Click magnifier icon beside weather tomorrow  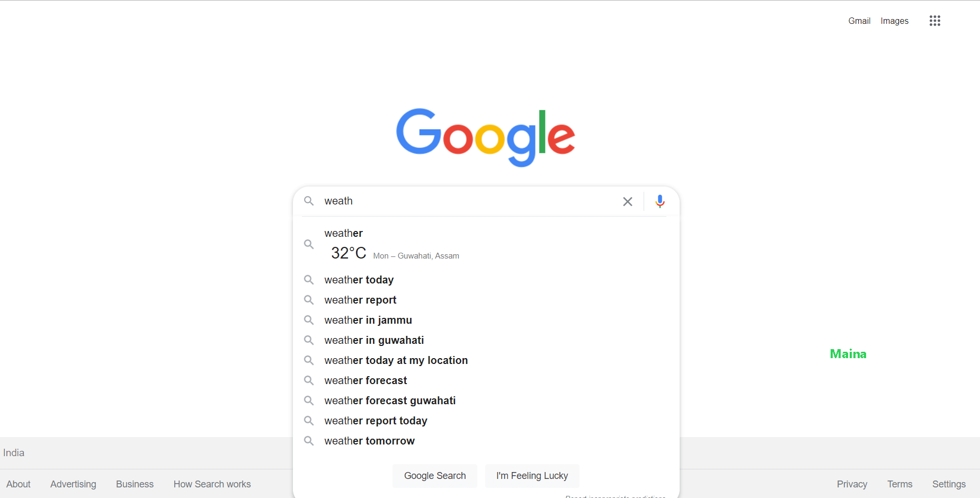tap(309, 440)
